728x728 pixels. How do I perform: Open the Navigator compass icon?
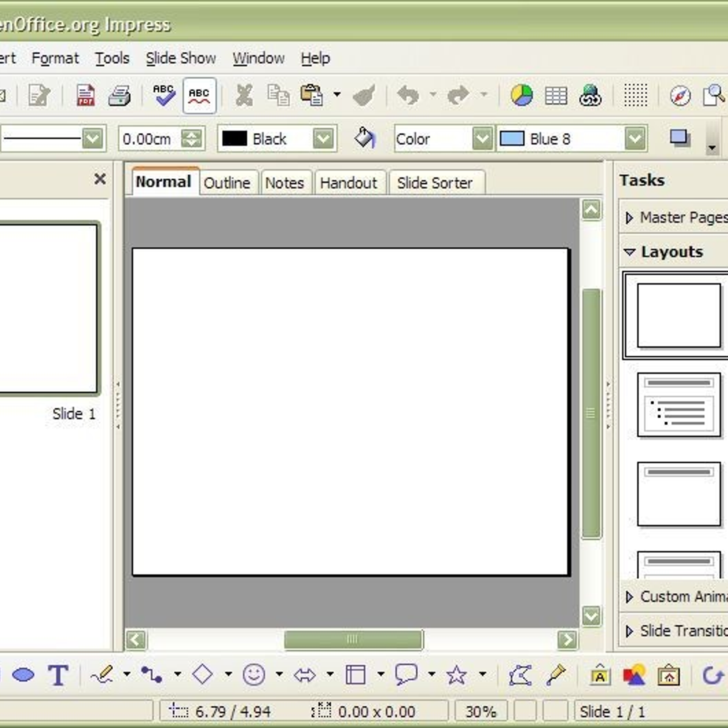click(x=680, y=96)
